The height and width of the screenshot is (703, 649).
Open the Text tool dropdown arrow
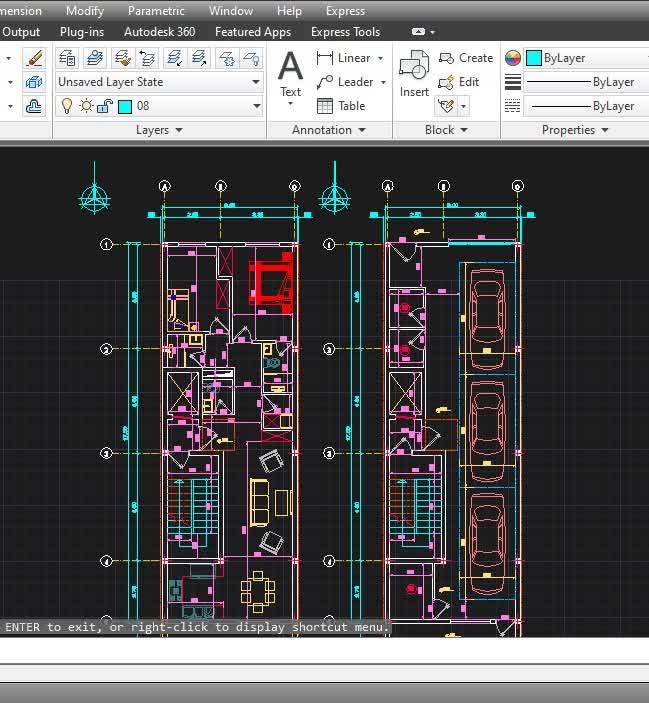(290, 104)
